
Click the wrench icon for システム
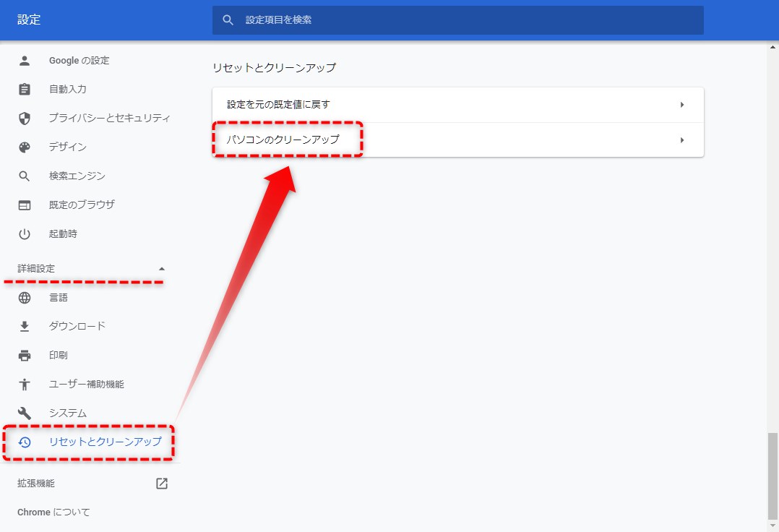(x=25, y=413)
